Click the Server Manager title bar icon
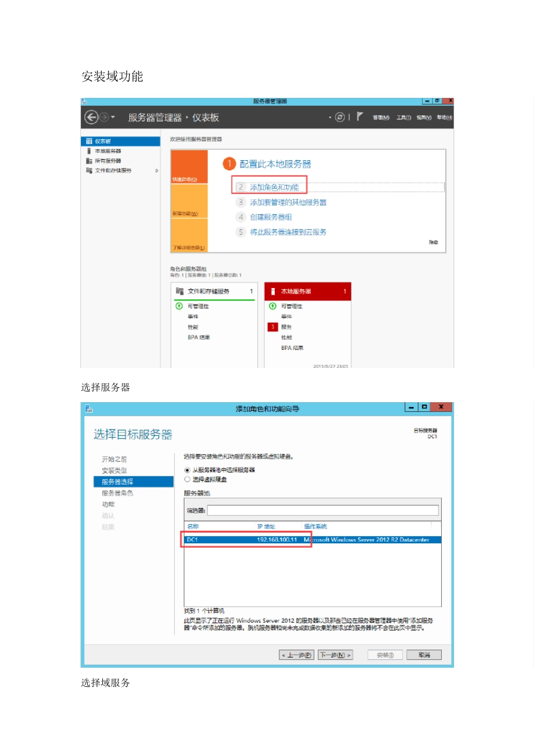 (x=84, y=101)
